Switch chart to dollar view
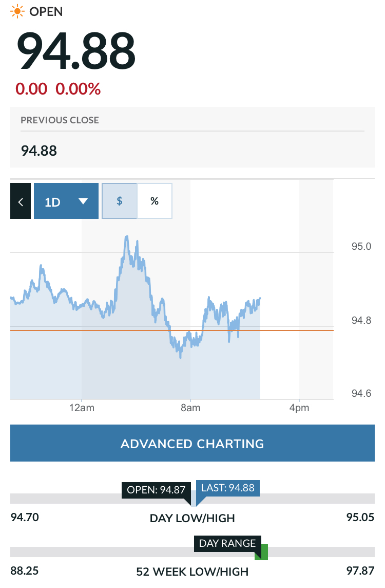This screenshot has width=385, height=588. (x=120, y=201)
